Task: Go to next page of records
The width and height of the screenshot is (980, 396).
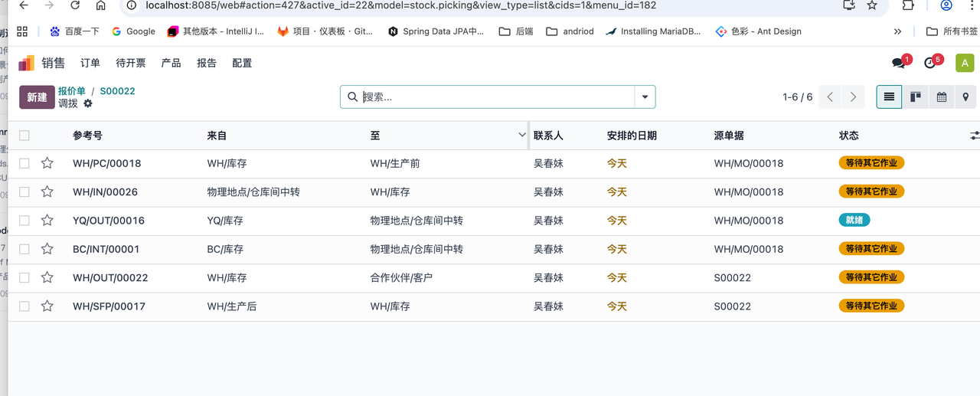Action: coord(853,97)
